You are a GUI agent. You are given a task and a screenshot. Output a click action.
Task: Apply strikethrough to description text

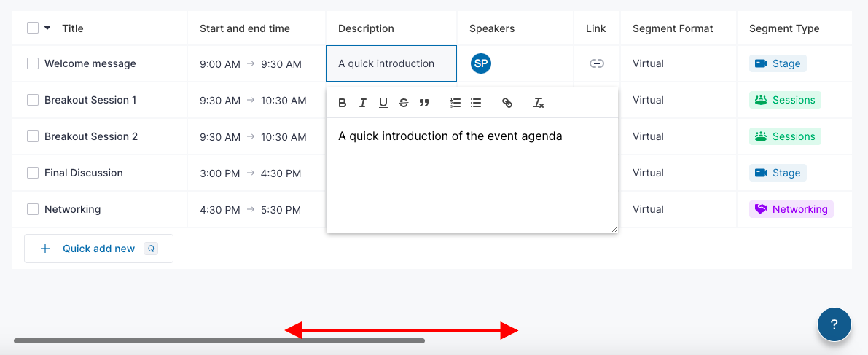point(404,103)
